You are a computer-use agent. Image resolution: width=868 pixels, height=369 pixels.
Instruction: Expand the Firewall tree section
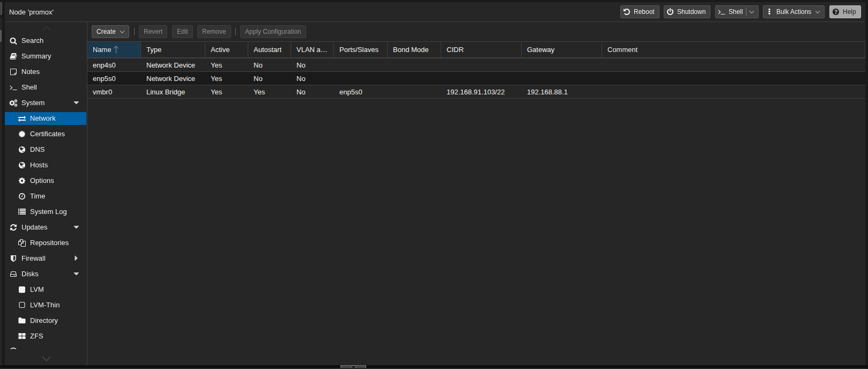point(76,259)
